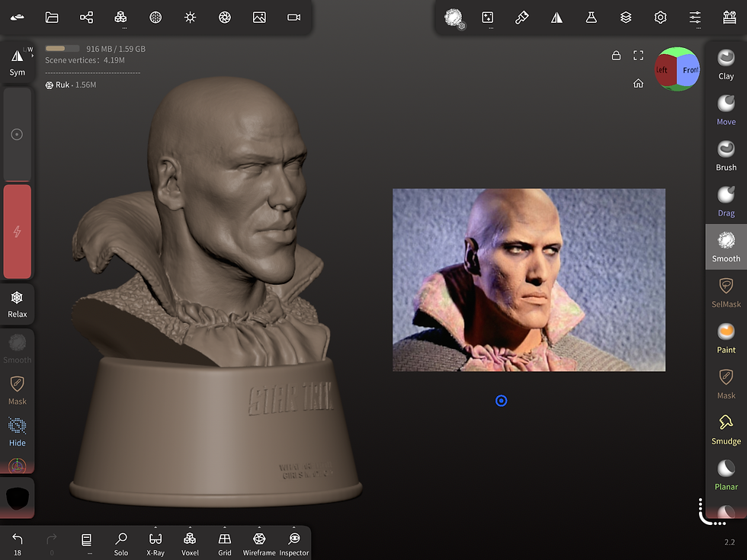The height and width of the screenshot is (560, 747).
Task: Open the Camera menu
Action: click(294, 18)
